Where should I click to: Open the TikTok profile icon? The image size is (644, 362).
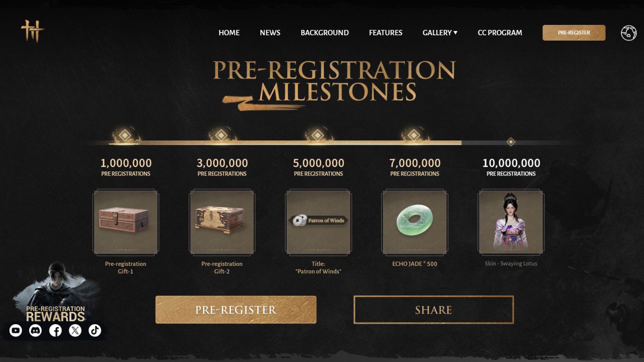point(95,330)
